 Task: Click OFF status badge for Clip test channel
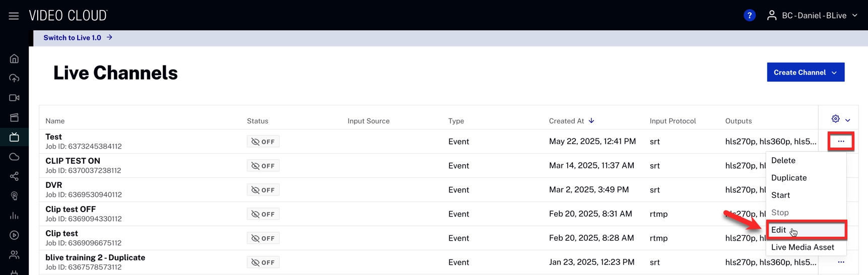(x=263, y=239)
